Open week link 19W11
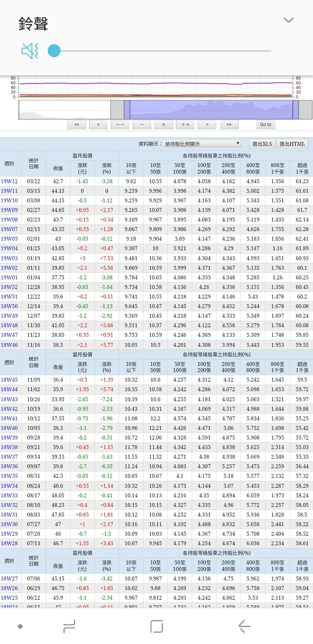The image size is (313, 644). [9, 191]
